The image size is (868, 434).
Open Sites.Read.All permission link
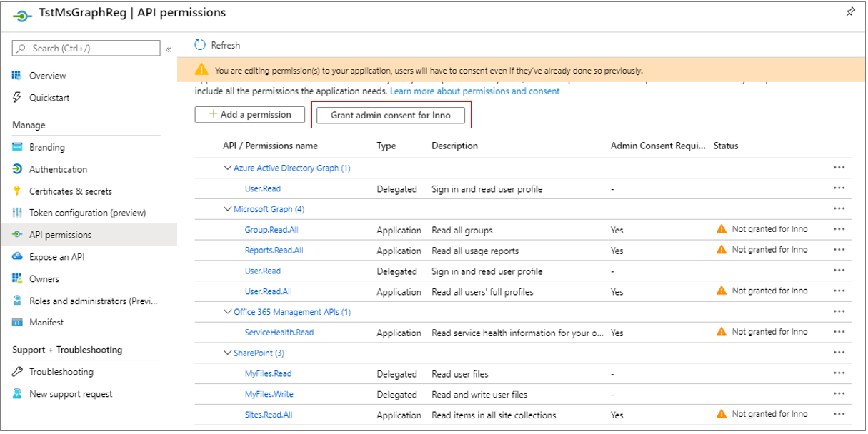(x=269, y=415)
